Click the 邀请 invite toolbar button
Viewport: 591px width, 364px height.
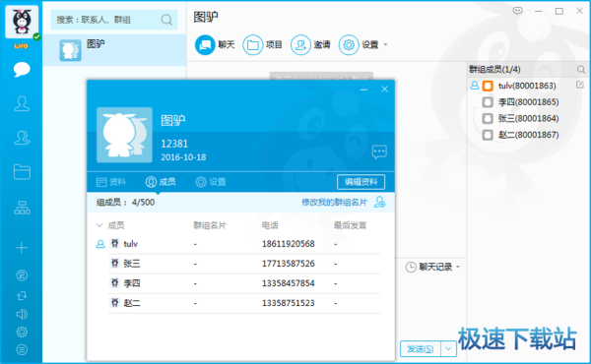(x=310, y=45)
